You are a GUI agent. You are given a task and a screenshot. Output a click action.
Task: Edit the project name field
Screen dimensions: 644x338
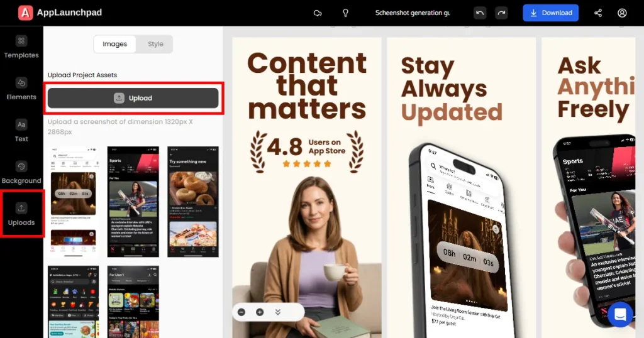click(x=413, y=13)
